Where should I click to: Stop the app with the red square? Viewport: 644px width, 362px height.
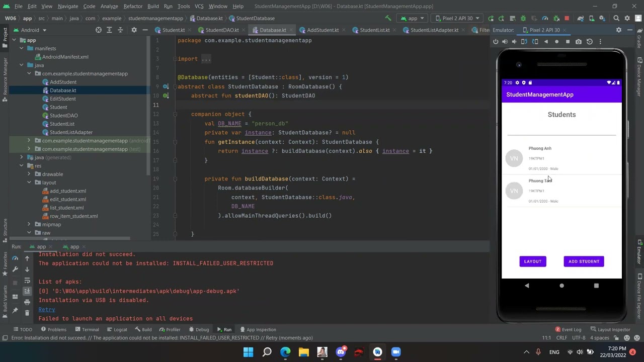point(567,18)
